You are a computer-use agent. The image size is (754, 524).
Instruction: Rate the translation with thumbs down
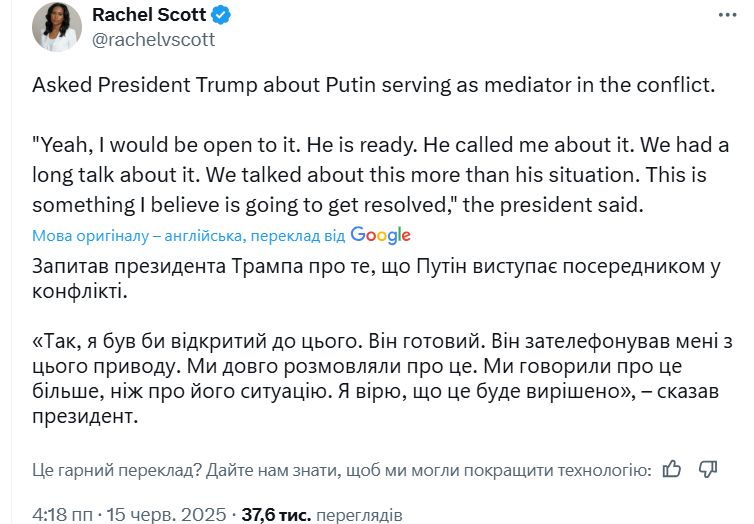(x=708, y=468)
